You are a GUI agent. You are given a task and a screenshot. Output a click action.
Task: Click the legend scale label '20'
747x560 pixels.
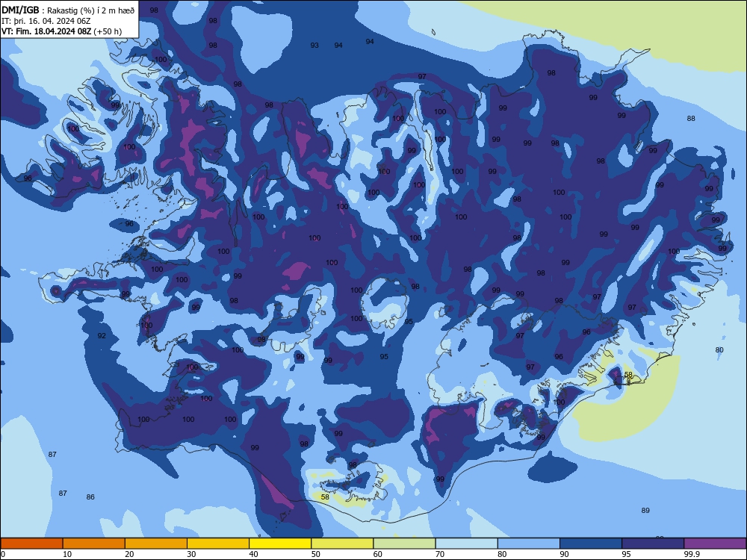[x=129, y=554]
